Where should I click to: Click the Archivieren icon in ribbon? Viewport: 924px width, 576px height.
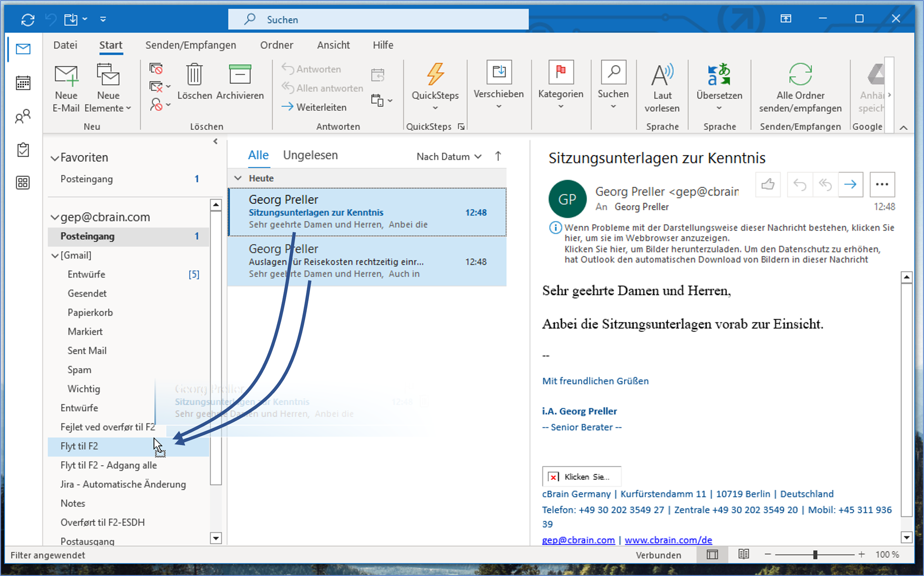pyautogui.click(x=240, y=74)
